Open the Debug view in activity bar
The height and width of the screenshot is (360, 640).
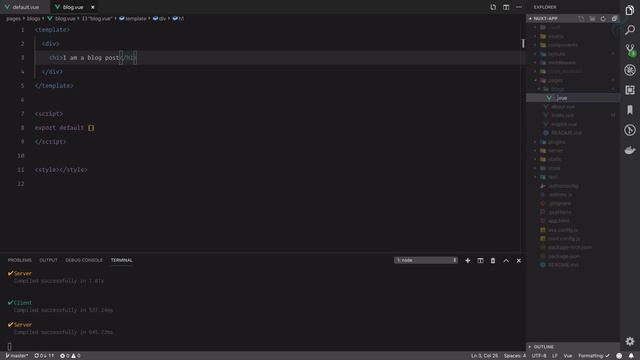point(630,70)
